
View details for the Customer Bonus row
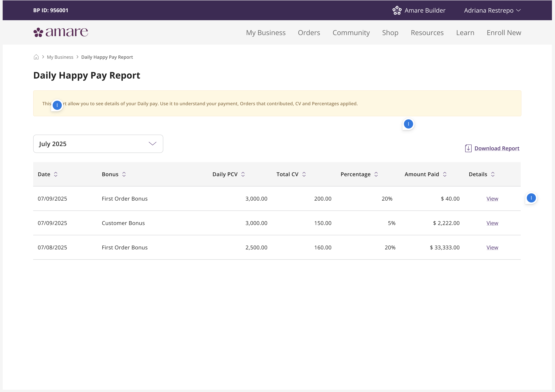[492, 223]
